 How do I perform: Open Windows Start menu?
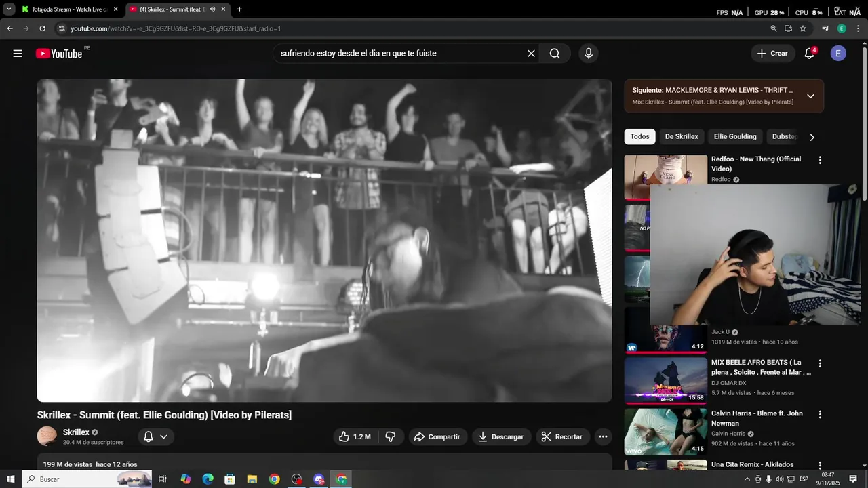[10, 479]
